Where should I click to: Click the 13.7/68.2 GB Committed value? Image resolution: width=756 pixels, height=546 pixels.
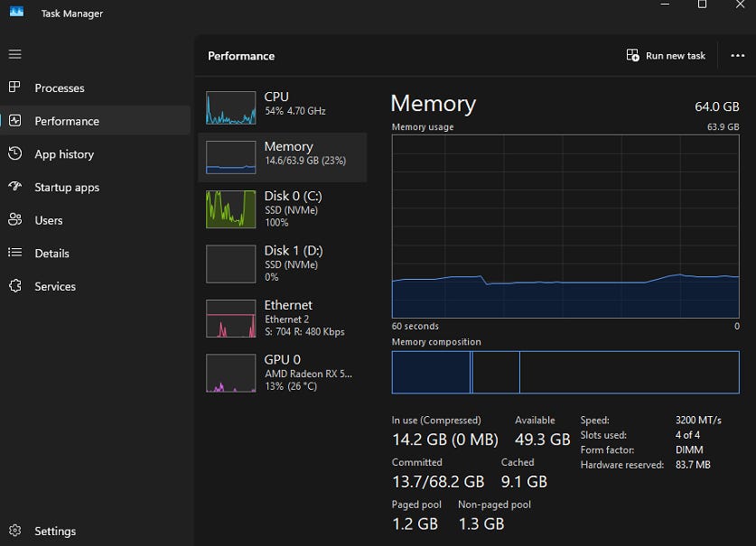coord(438,481)
